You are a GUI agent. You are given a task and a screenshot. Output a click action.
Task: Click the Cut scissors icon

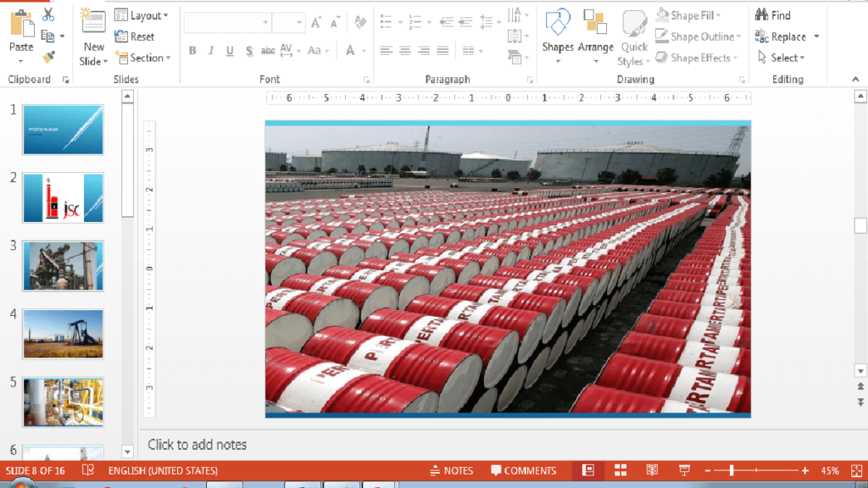(48, 15)
